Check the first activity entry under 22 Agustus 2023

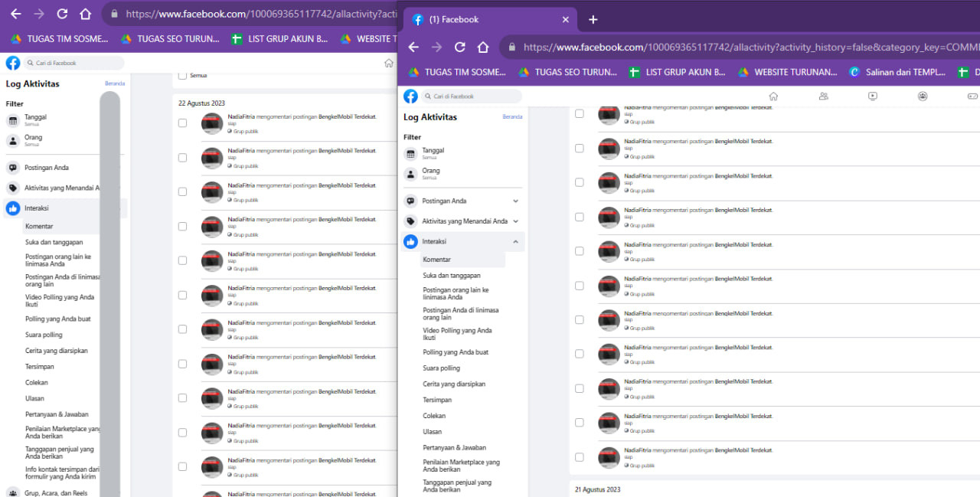(182, 123)
